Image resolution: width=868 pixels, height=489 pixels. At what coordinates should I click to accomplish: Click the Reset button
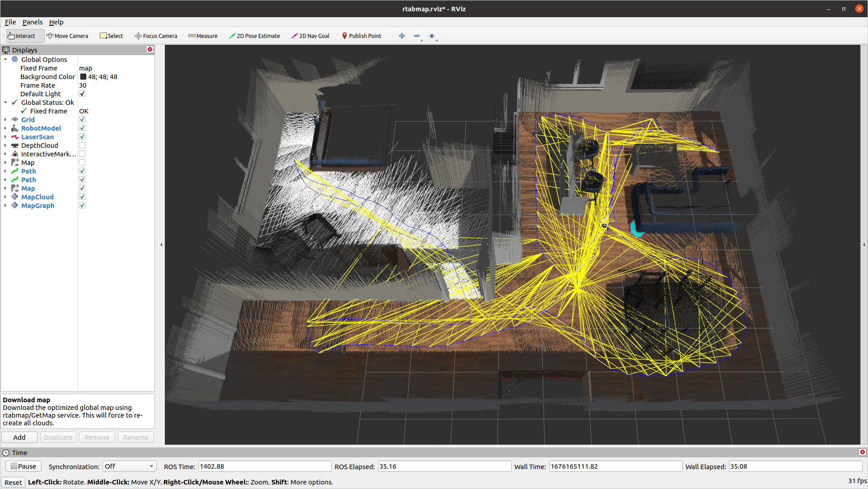13,482
